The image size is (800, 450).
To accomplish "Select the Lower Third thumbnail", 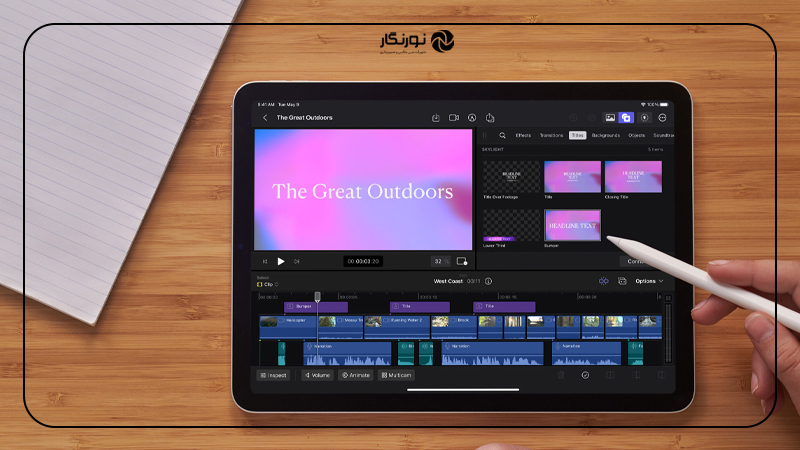I will click(511, 225).
